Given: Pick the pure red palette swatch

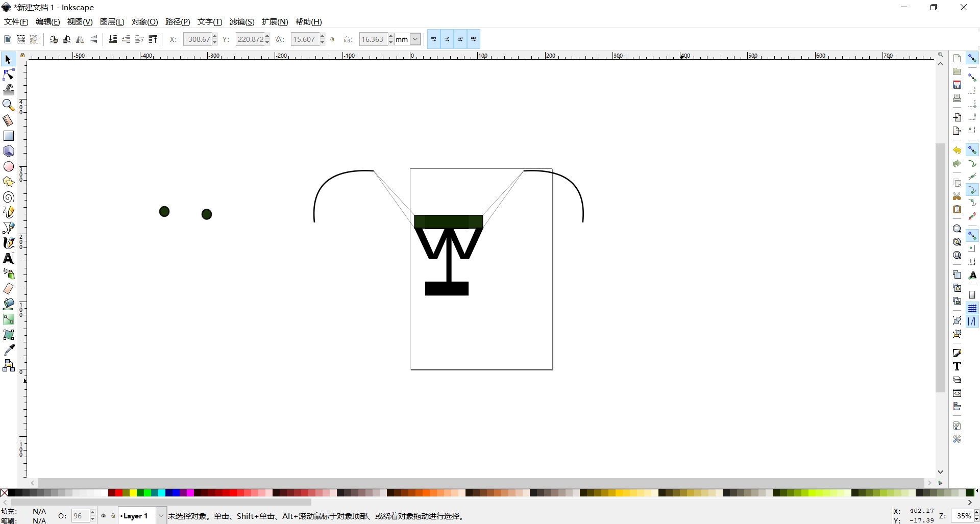Looking at the screenshot, I should (119, 493).
